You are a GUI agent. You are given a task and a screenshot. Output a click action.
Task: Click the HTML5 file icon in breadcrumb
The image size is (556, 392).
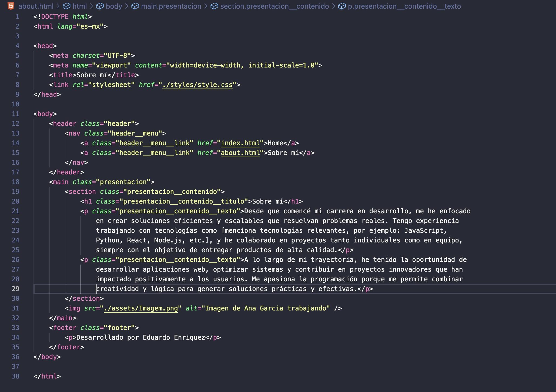click(x=11, y=6)
